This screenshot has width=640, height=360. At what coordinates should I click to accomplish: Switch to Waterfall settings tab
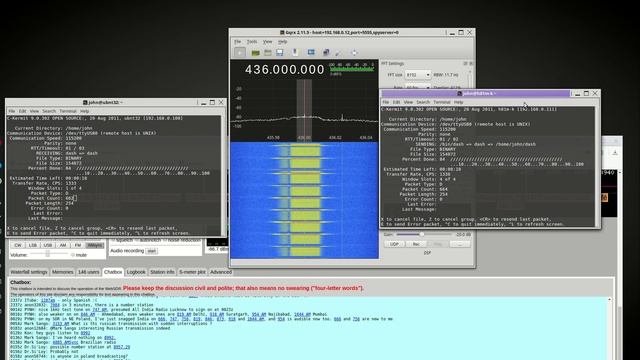tap(29, 272)
